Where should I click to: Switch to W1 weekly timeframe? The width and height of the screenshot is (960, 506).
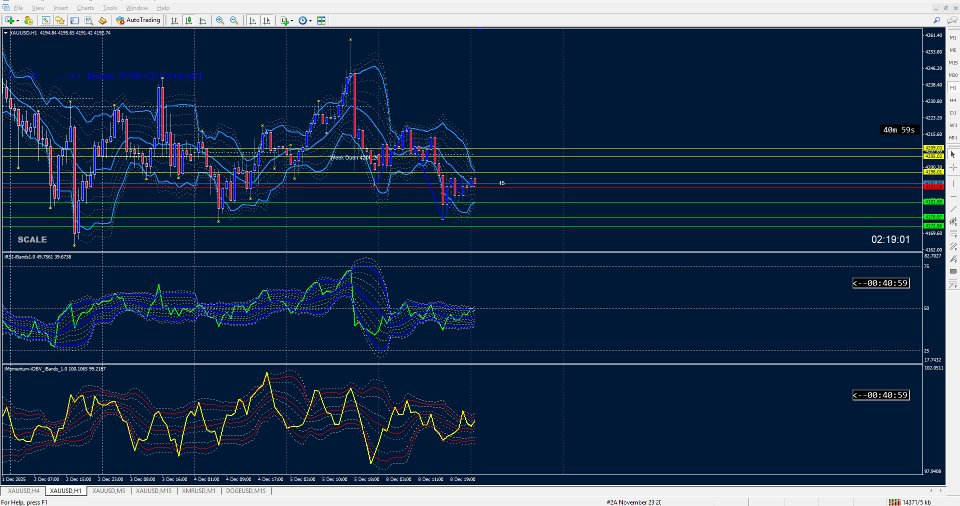(953, 125)
